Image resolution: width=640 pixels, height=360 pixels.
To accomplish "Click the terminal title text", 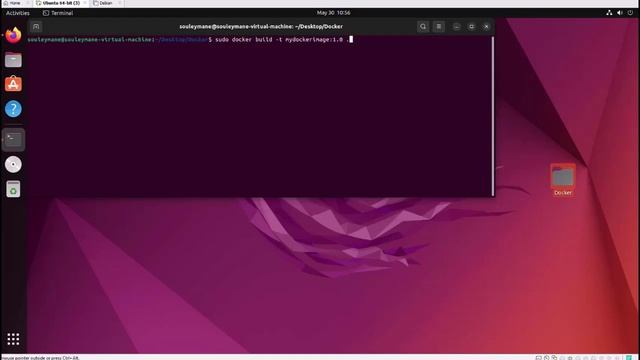I will (x=261, y=27).
